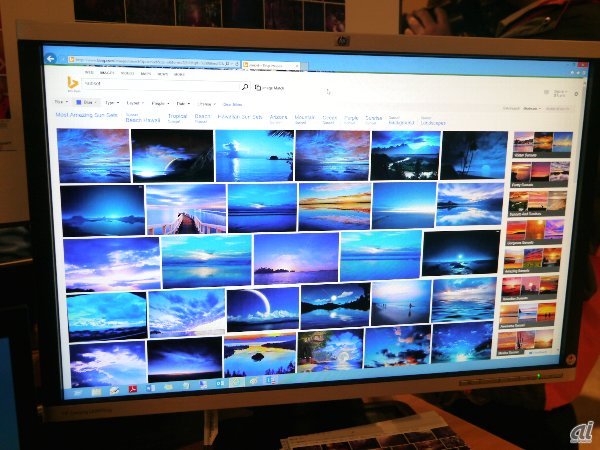
Task: Click inside the Bing search box
Action: (x=161, y=84)
